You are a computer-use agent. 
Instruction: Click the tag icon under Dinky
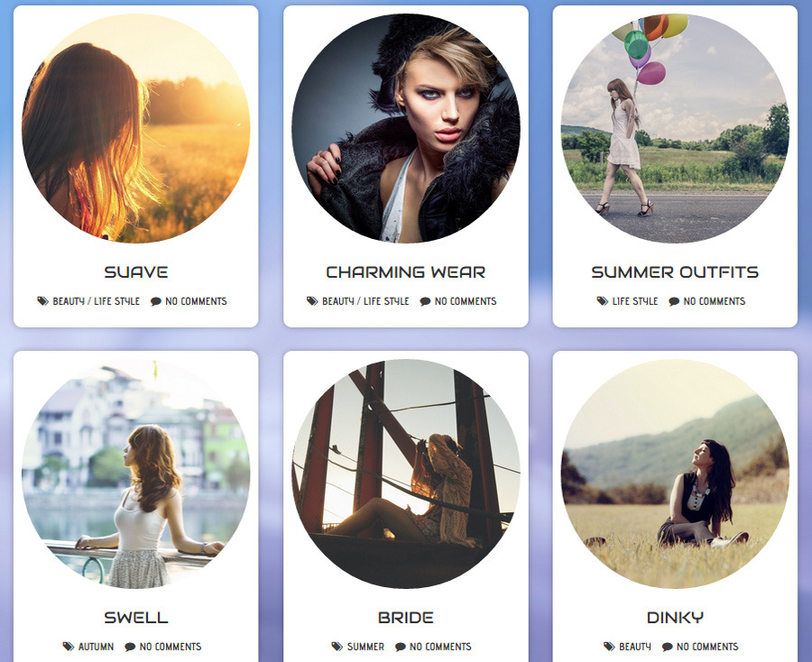(x=609, y=647)
